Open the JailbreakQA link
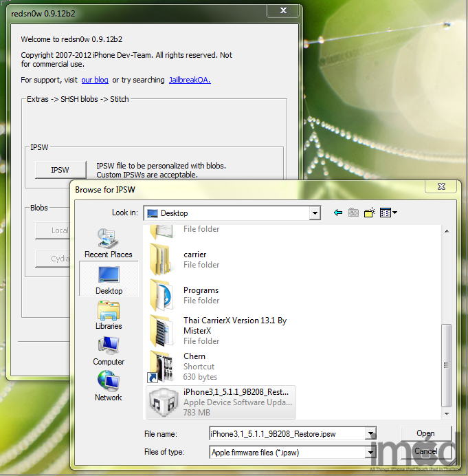The image size is (468, 476). click(x=190, y=80)
